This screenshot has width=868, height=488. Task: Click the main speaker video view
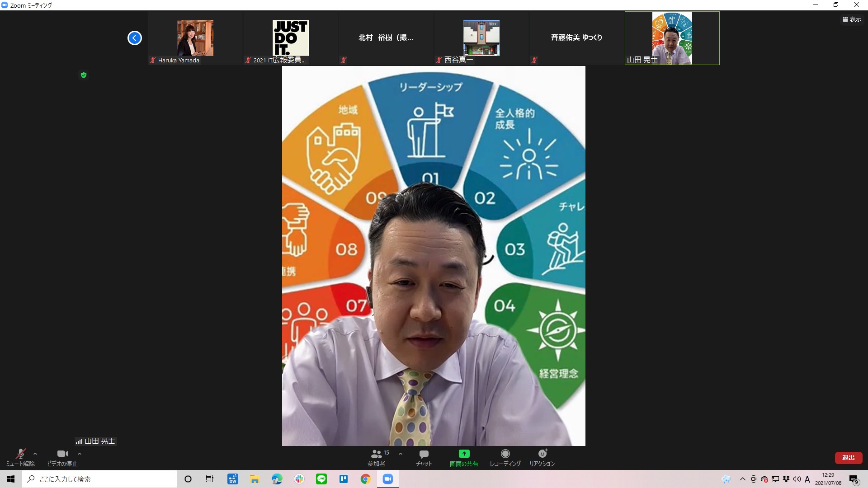coord(434,256)
